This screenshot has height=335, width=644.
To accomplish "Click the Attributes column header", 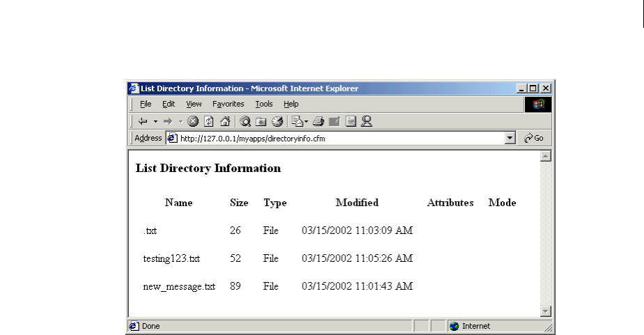I will [x=450, y=203].
